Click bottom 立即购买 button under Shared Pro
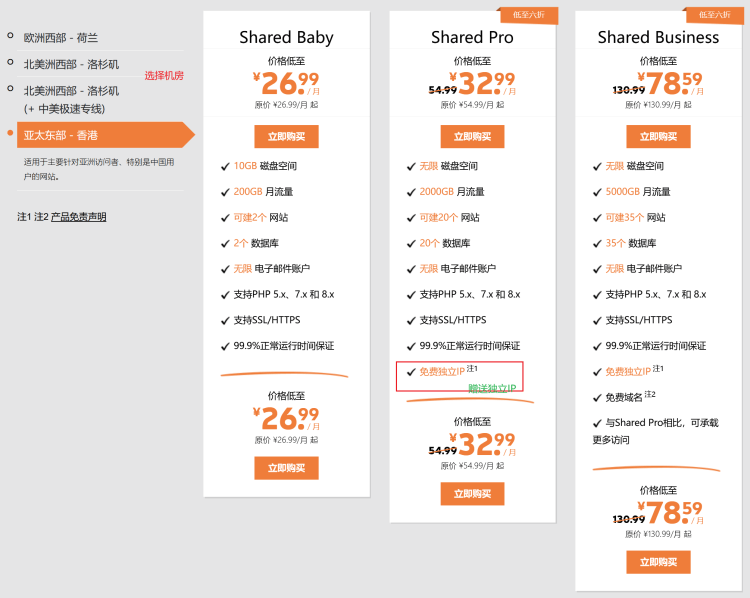Image resolution: width=750 pixels, height=598 pixels. point(472,494)
